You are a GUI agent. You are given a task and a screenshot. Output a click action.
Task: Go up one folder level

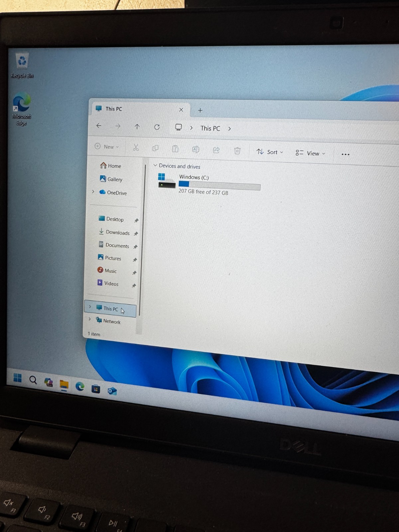click(137, 126)
